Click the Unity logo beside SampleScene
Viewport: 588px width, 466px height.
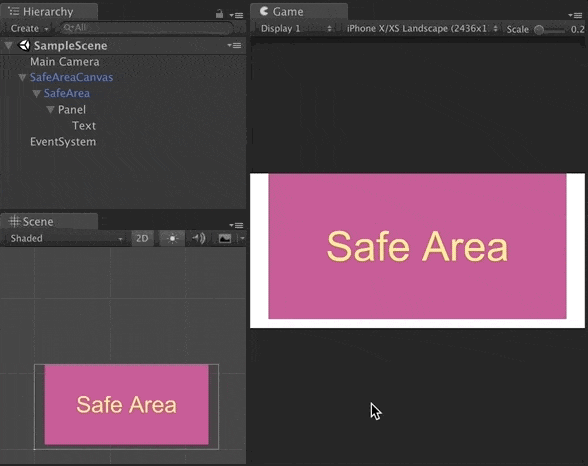coord(24,45)
